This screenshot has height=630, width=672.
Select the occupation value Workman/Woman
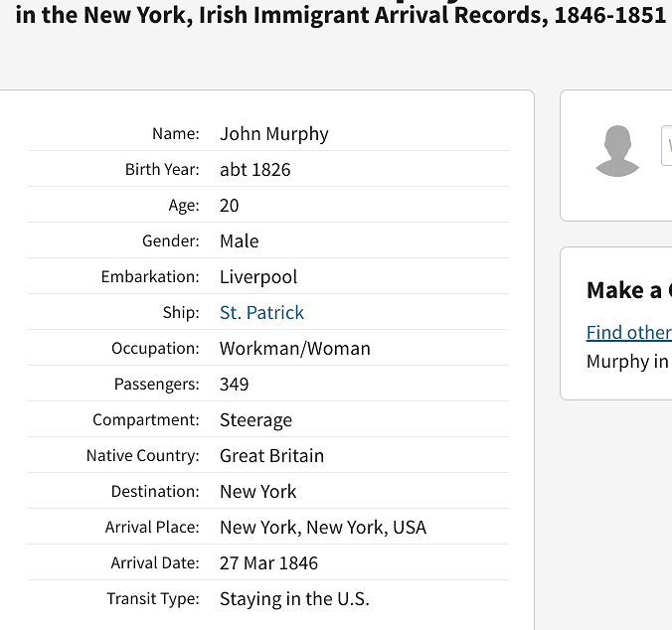pos(294,349)
